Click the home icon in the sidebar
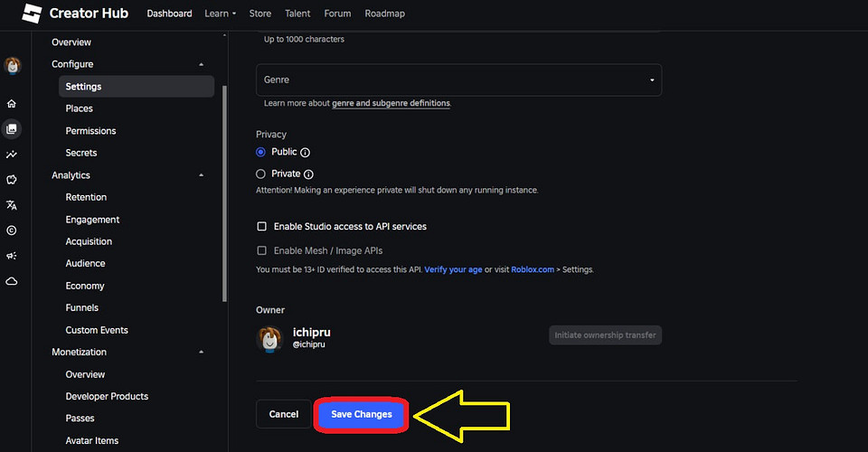This screenshot has height=452, width=868. [x=12, y=104]
